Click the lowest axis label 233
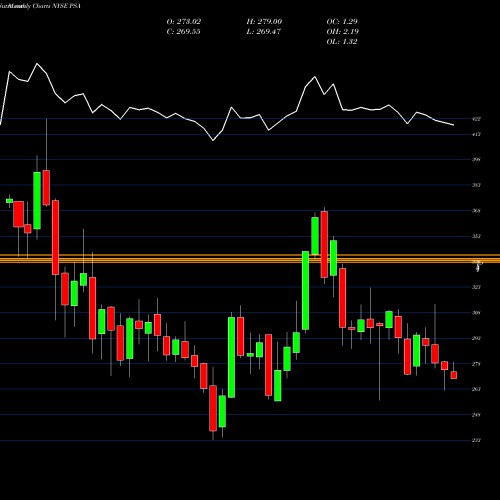The image size is (500, 500). (x=476, y=440)
